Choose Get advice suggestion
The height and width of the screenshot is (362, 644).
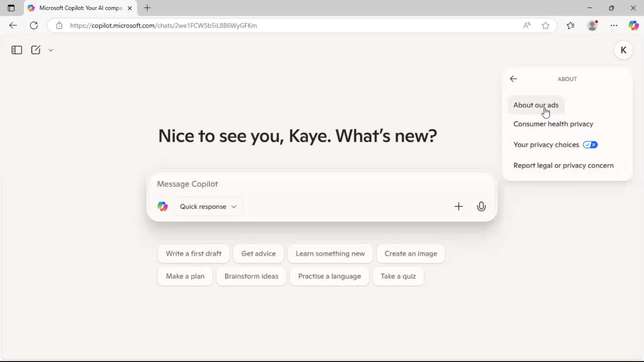point(258,254)
